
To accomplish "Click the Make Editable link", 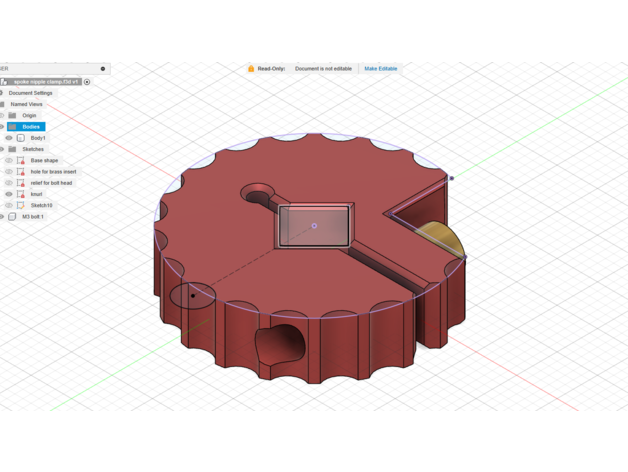I will pos(380,69).
